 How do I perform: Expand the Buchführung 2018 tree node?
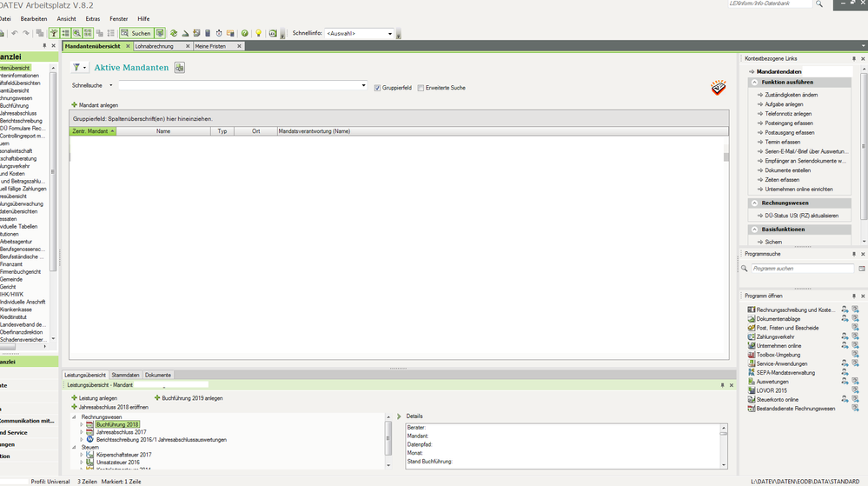tap(82, 424)
